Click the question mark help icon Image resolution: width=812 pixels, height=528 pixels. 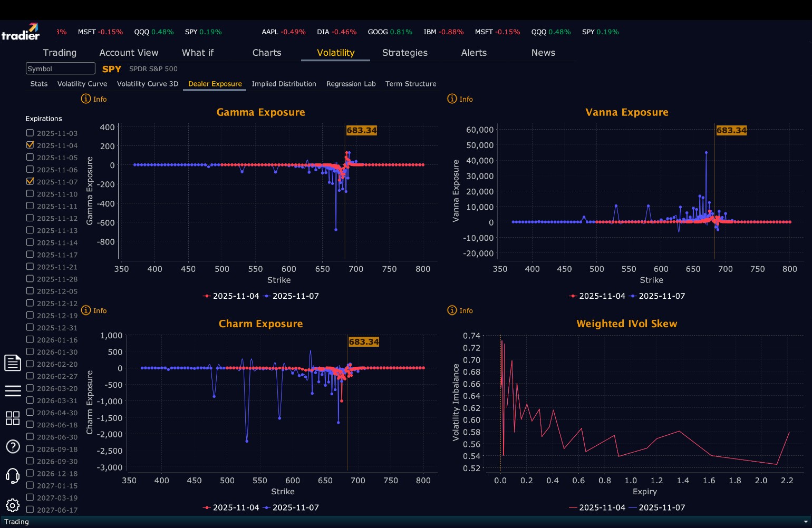(13, 447)
